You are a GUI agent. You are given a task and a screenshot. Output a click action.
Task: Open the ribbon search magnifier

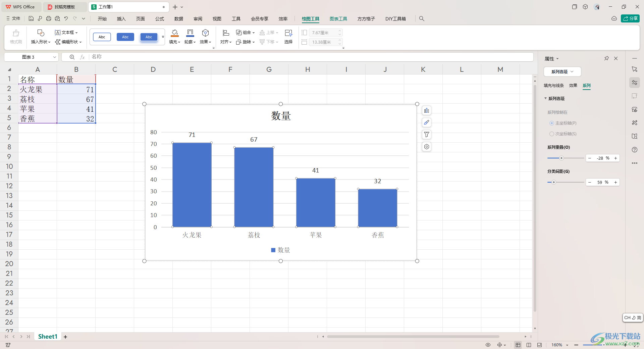click(422, 19)
